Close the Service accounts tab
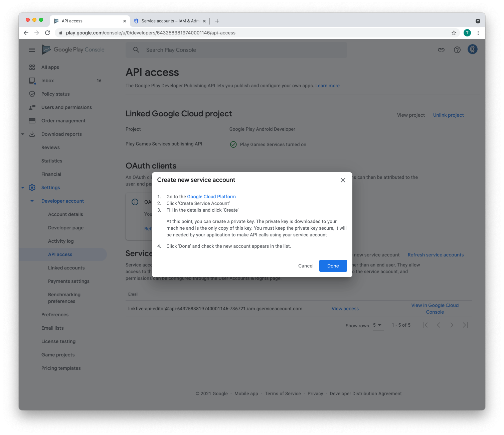The width and height of the screenshot is (504, 435). pyautogui.click(x=204, y=21)
